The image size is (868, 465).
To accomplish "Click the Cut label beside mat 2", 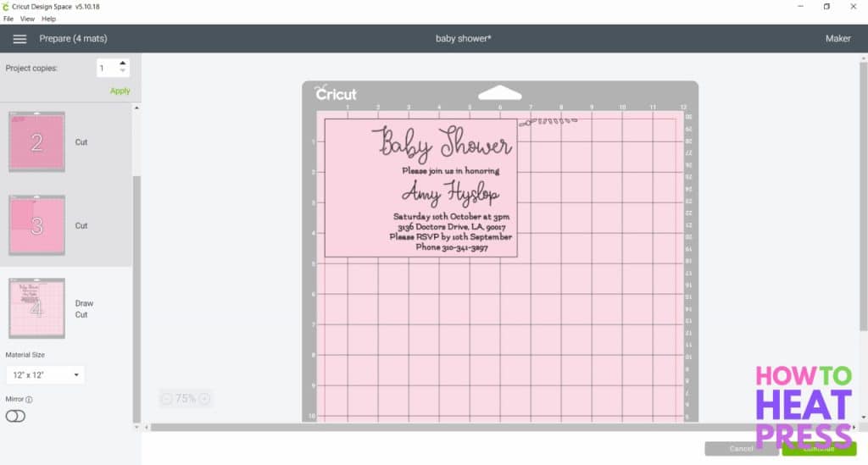I will coord(81,142).
